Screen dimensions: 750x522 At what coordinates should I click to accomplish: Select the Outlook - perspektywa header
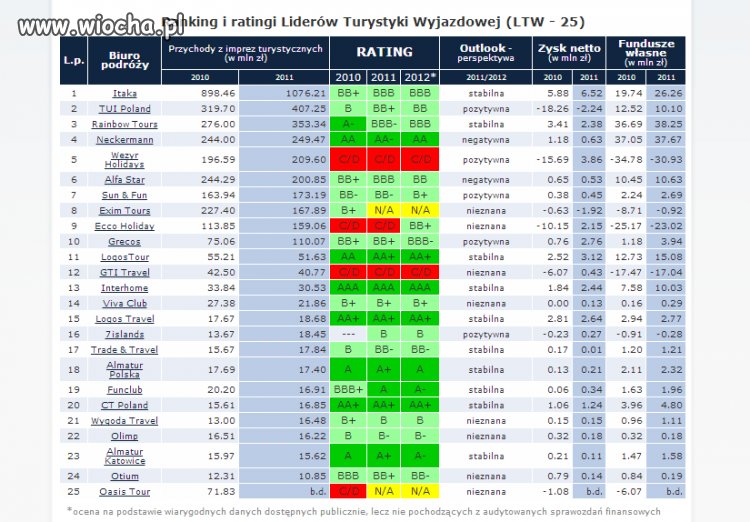pos(486,53)
